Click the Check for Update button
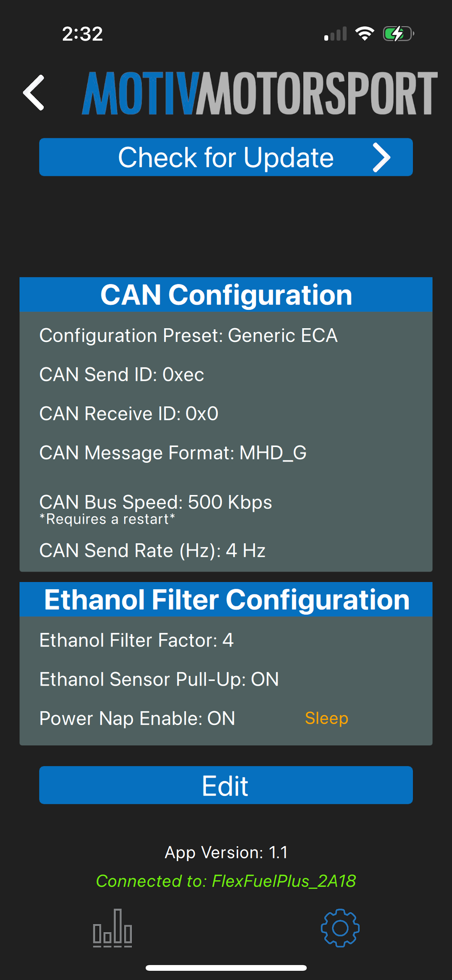The height and width of the screenshot is (980, 452). 226,157
